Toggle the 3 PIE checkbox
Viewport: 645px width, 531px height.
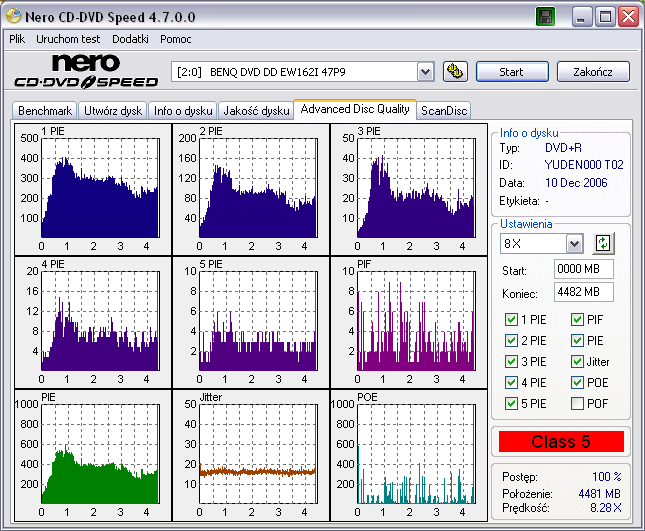[x=511, y=362]
